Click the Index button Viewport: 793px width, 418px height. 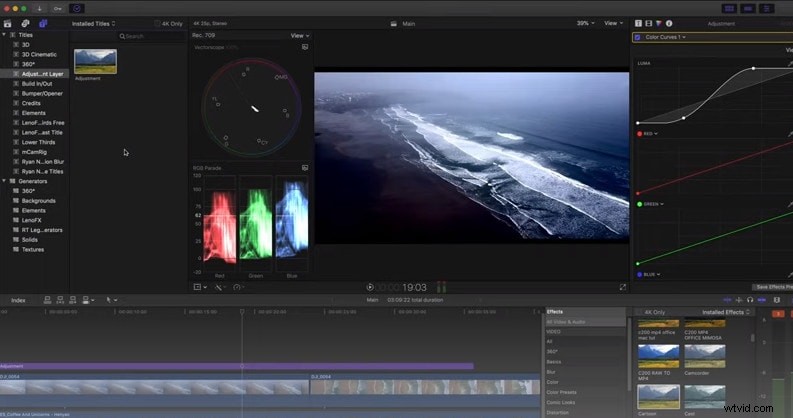(18, 300)
